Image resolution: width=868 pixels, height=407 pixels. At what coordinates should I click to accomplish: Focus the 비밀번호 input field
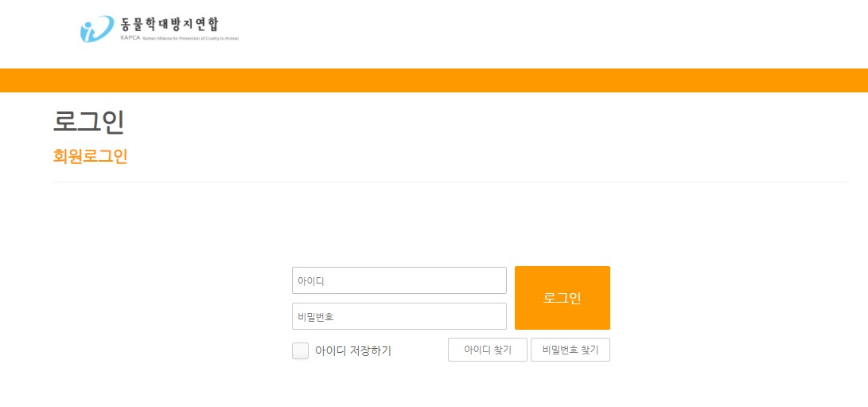click(x=399, y=316)
